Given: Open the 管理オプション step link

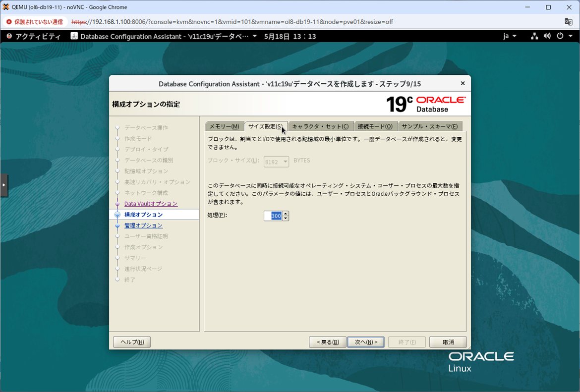Looking at the screenshot, I should [x=144, y=225].
